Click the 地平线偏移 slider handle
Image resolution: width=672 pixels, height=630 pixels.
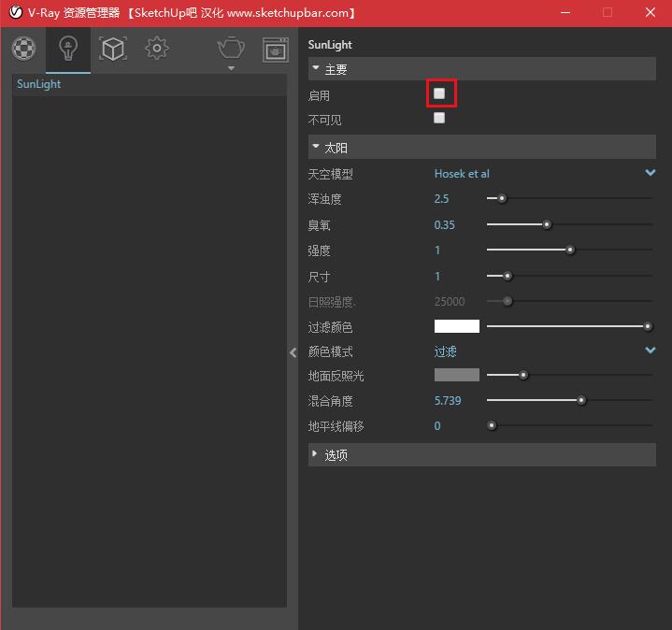tap(492, 425)
